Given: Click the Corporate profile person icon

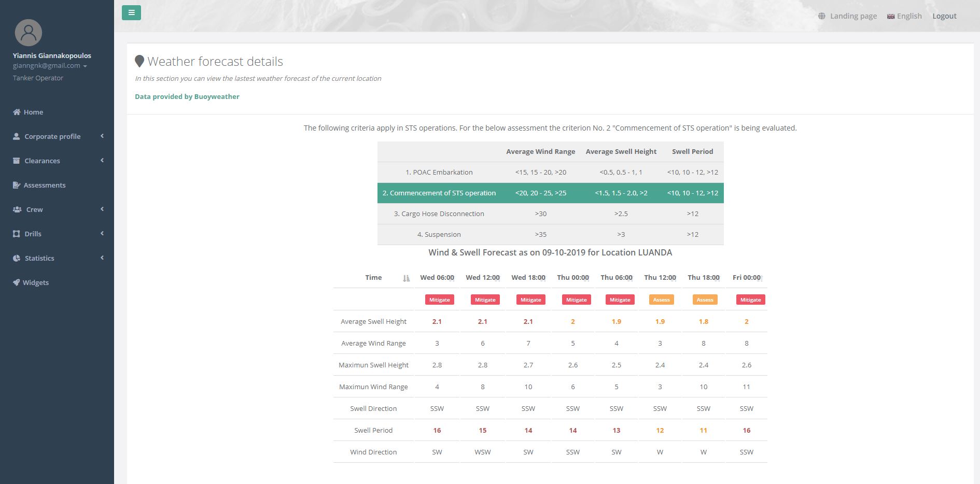Looking at the screenshot, I should point(17,136).
